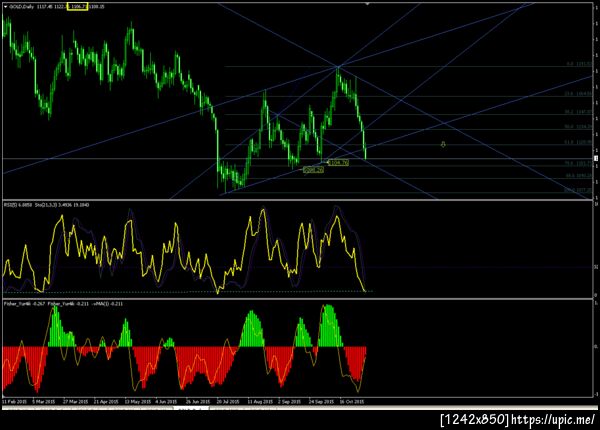
Task: Click the 11 Feb 2015 date label
Action: click(x=15, y=402)
